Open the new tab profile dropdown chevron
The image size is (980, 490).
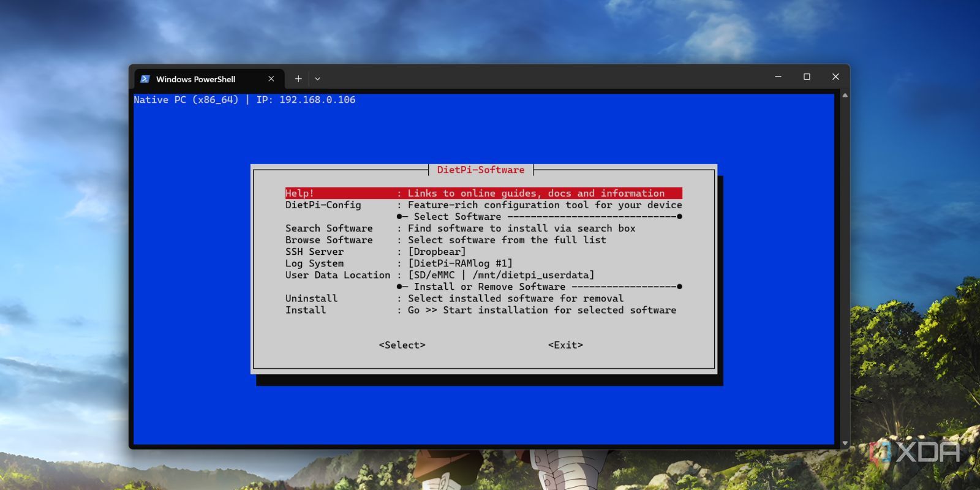pyautogui.click(x=317, y=79)
